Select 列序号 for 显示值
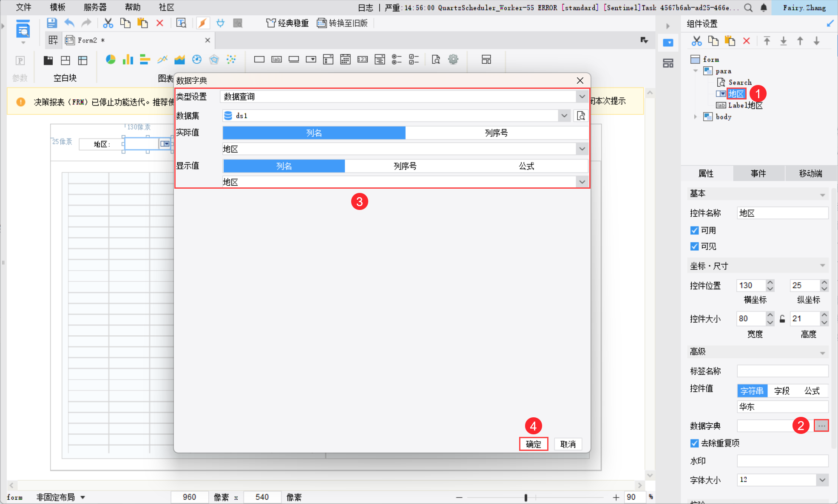This screenshot has height=504, width=838. [x=405, y=166]
